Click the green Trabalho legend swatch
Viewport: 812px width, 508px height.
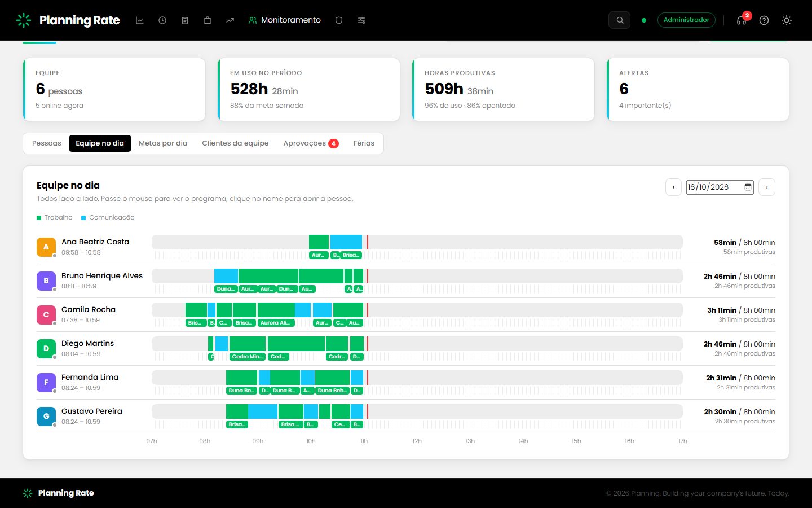pyautogui.click(x=39, y=218)
